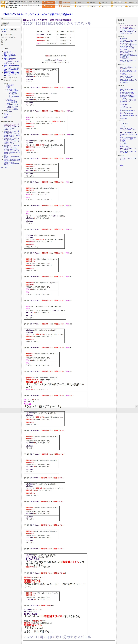Focus the 検索 keyword input field

point(11,21)
